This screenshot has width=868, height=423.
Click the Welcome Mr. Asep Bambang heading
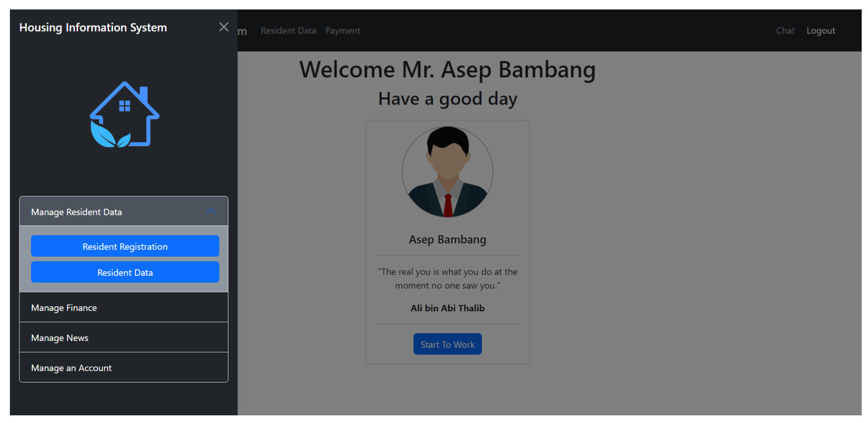[447, 70]
